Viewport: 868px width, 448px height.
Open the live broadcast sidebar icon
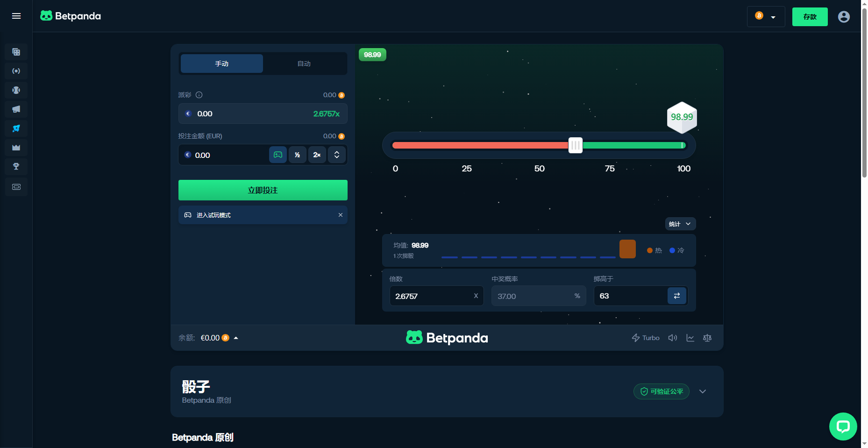click(x=16, y=71)
